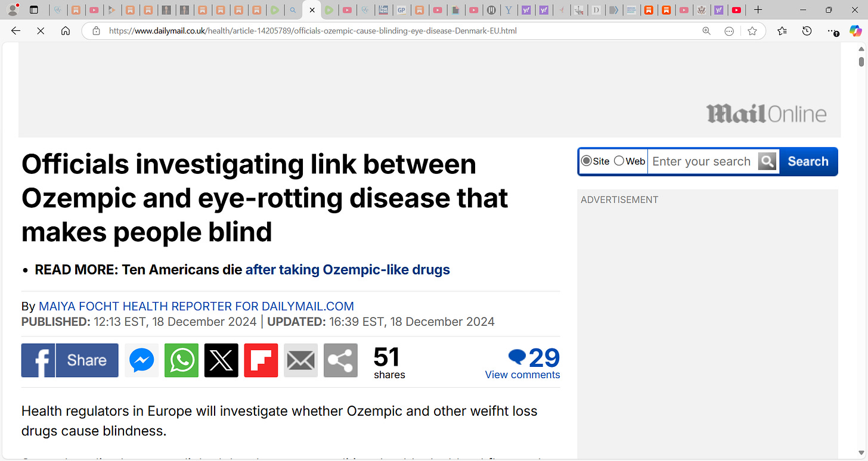Share article by email envelope icon
This screenshot has height=461, width=868.
[x=301, y=360]
